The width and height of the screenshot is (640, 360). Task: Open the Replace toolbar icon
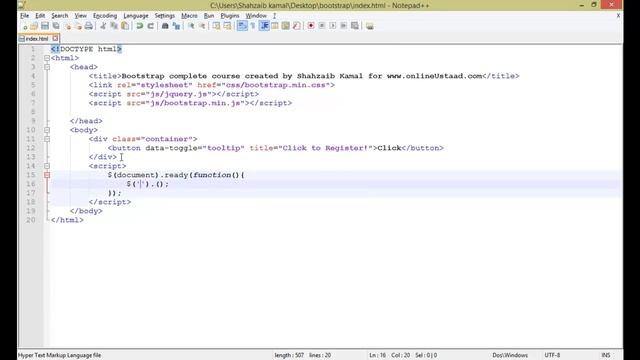[176, 26]
